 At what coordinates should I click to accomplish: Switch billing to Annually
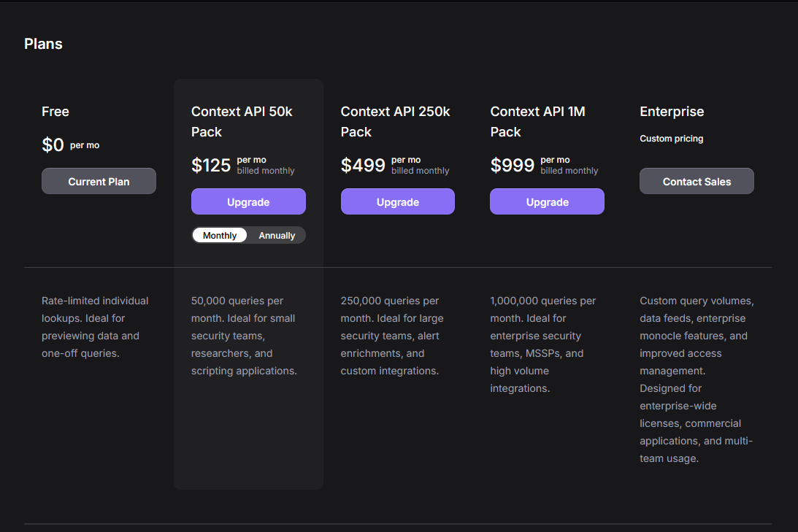277,235
